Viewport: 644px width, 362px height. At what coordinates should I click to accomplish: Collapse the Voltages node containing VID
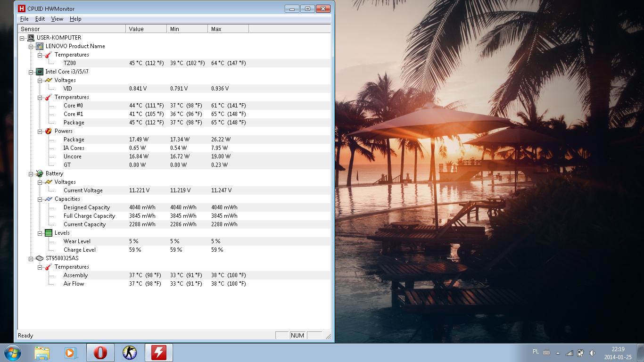pyautogui.click(x=40, y=80)
